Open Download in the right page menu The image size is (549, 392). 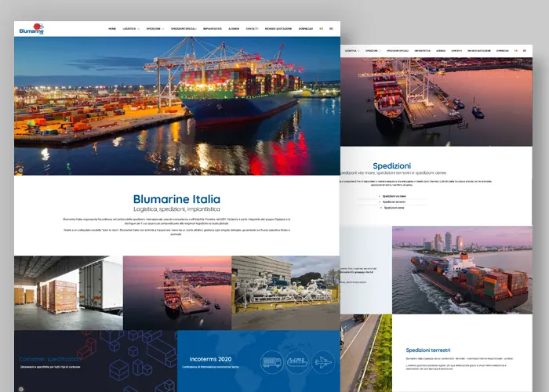(x=503, y=51)
